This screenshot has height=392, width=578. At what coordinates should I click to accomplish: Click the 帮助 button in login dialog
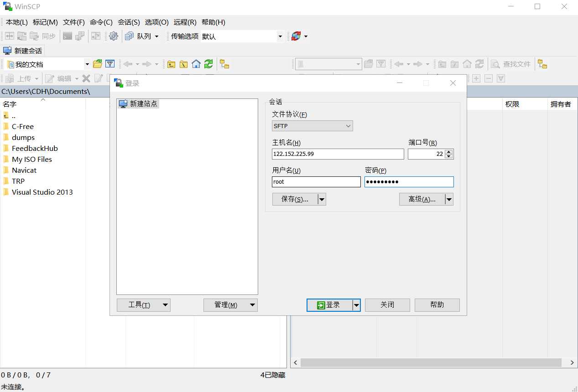click(437, 305)
